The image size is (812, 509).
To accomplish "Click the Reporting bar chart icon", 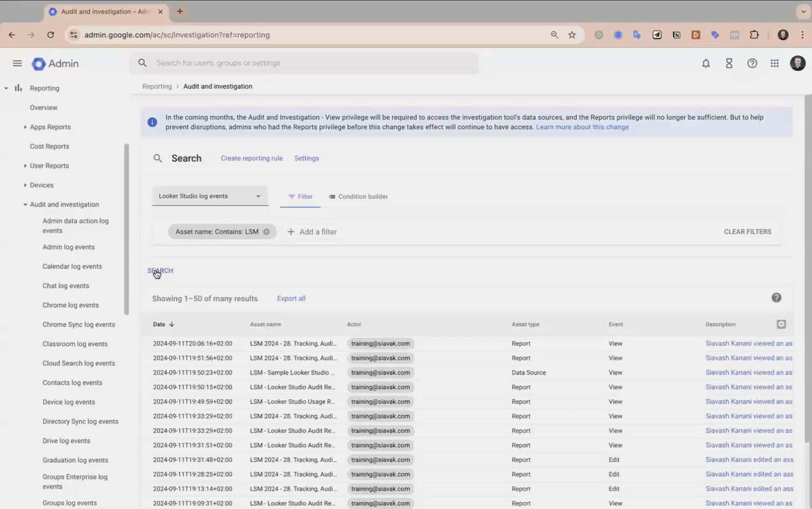I will tap(19, 88).
